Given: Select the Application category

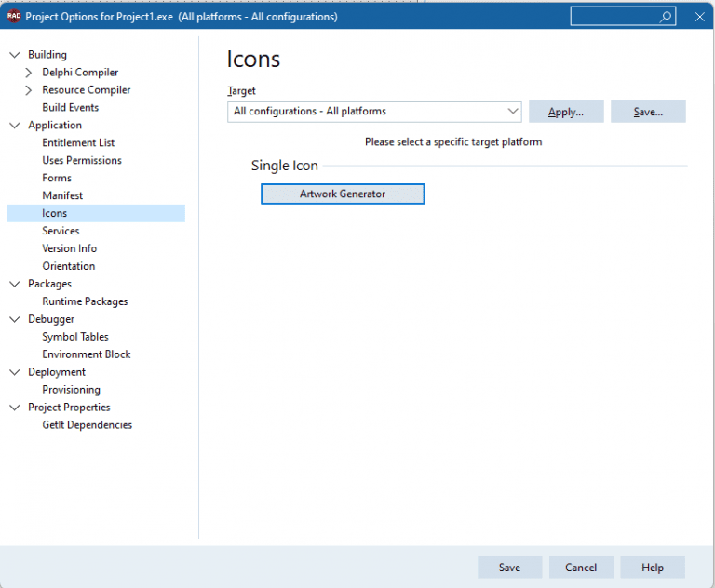Looking at the screenshot, I should point(55,126).
